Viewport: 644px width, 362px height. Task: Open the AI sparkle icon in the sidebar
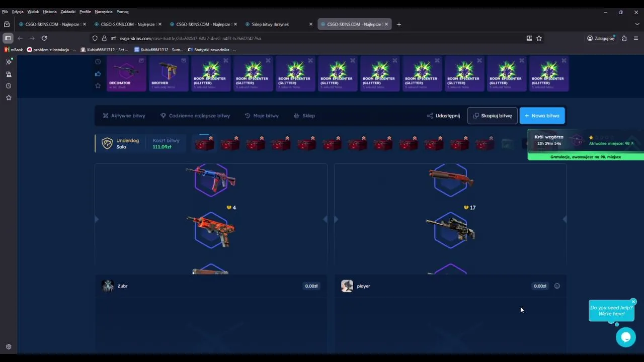pos(9,61)
